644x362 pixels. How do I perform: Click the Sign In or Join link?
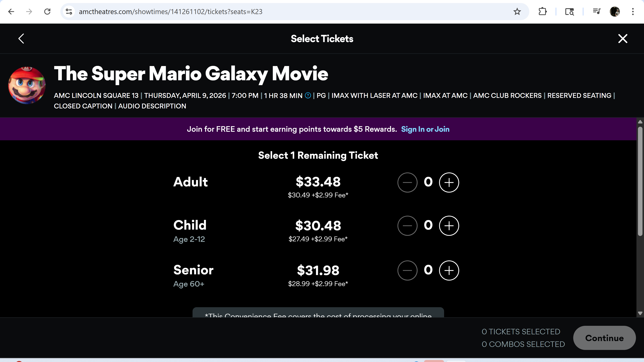pos(425,129)
